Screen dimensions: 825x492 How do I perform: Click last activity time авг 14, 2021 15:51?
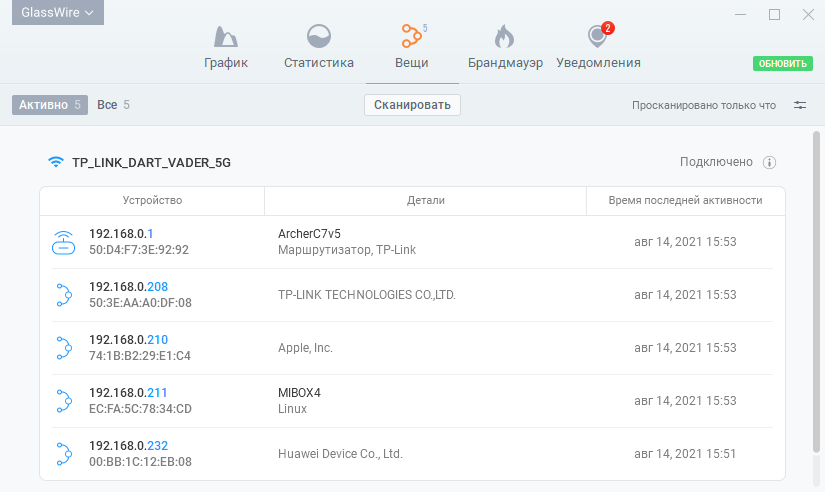[x=685, y=454]
